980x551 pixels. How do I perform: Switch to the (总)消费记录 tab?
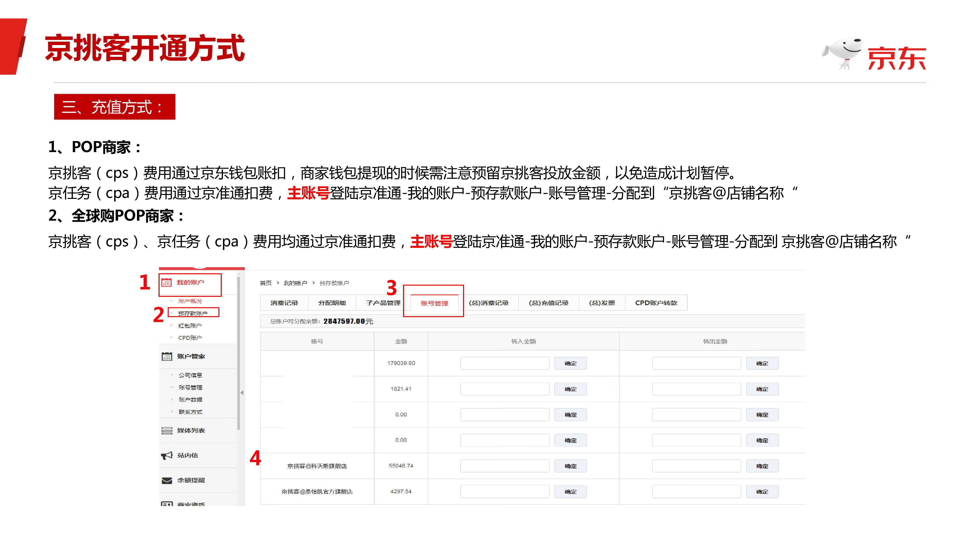[x=489, y=303]
